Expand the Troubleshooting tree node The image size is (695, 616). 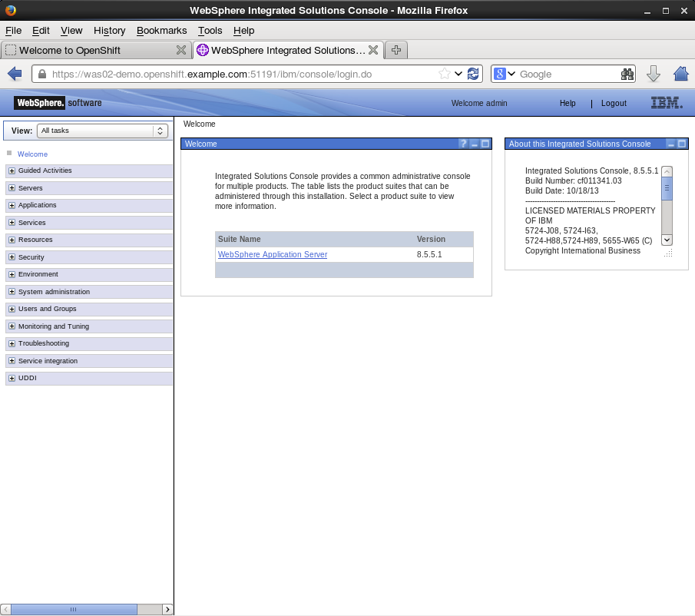[12, 343]
